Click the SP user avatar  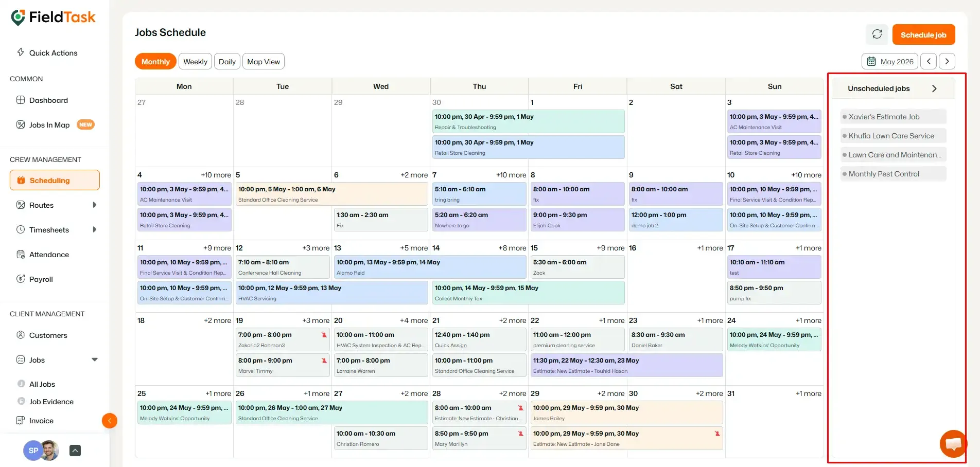(33, 451)
